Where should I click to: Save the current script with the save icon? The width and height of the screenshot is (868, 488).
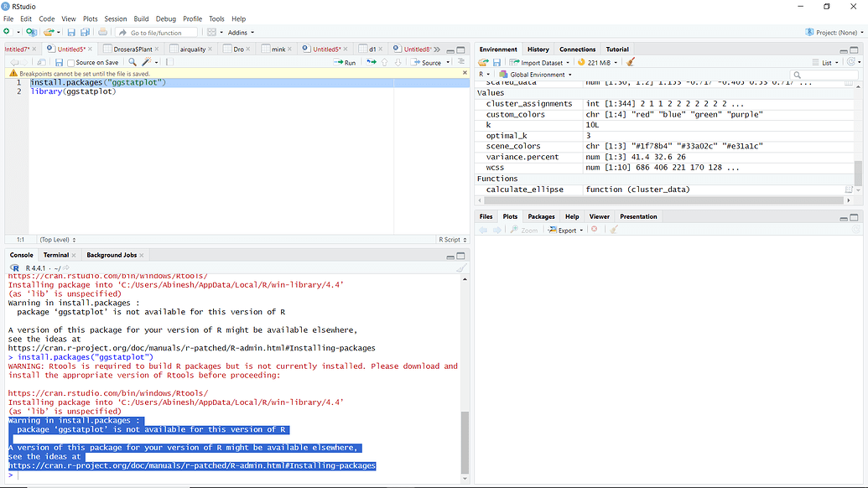72,32
